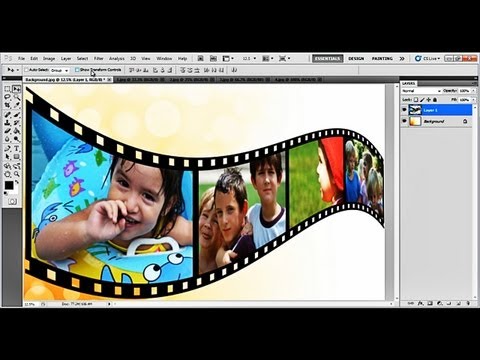
Task: Toggle lock transparent pixels
Action: [x=416, y=100]
